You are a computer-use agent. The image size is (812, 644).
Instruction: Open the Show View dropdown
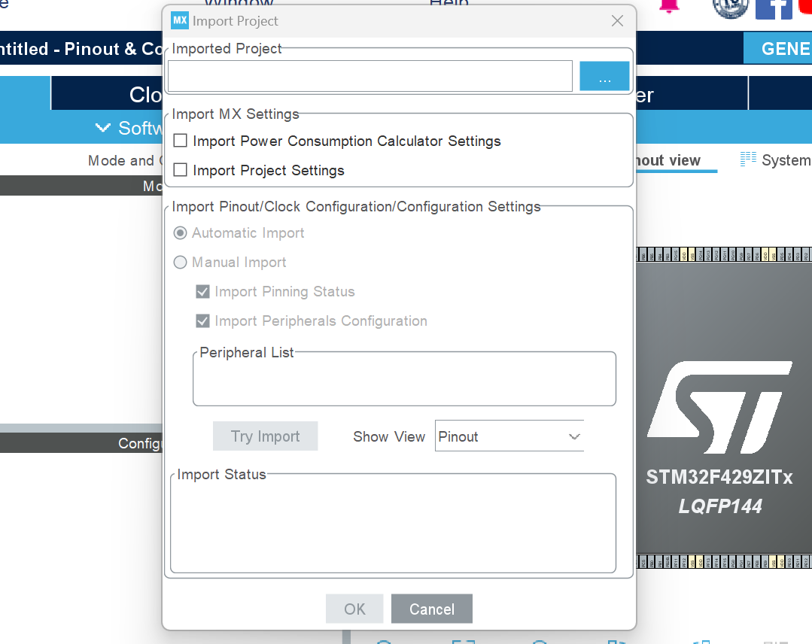(x=509, y=436)
